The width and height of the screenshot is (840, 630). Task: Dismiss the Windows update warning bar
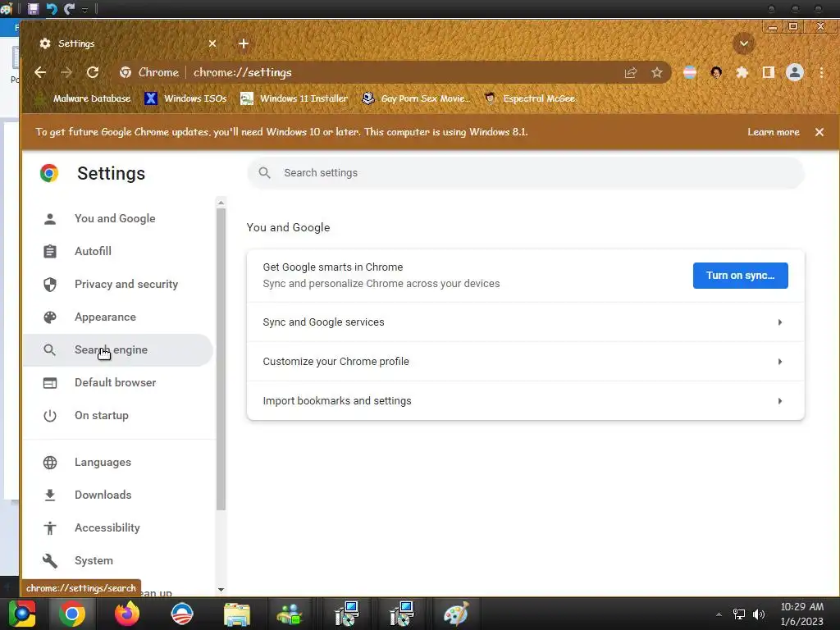click(x=819, y=132)
